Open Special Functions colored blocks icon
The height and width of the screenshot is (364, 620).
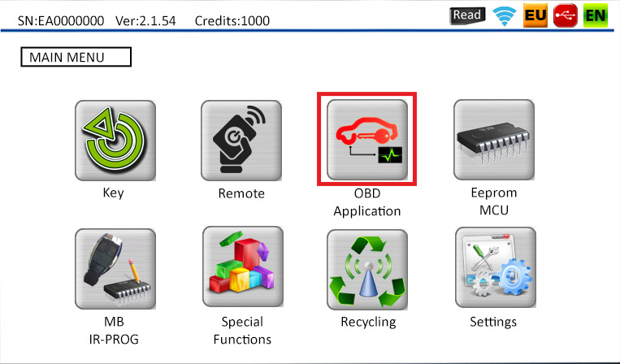243,266
